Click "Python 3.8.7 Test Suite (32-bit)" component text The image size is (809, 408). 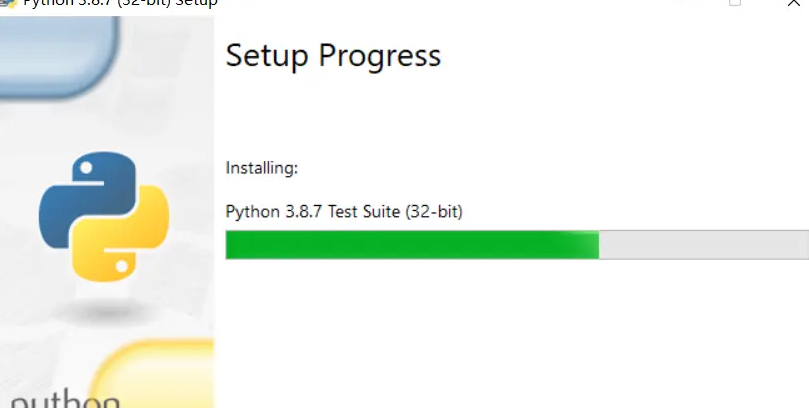344,212
